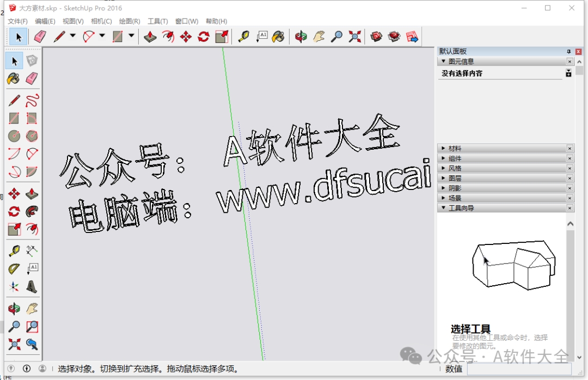Click the geo-location status bar icon
588x380 pixels.
tap(11, 369)
